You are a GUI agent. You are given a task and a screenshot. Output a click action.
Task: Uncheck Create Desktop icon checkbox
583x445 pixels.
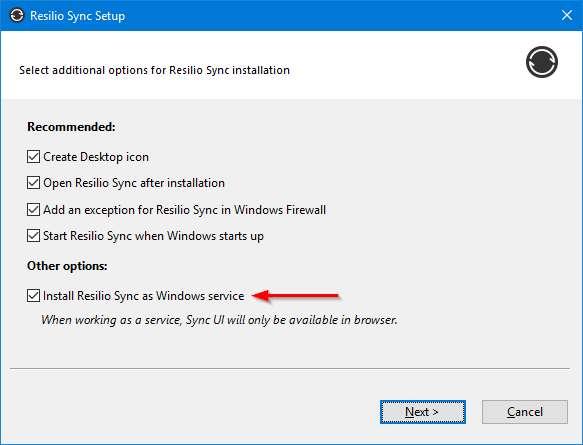pos(33,157)
